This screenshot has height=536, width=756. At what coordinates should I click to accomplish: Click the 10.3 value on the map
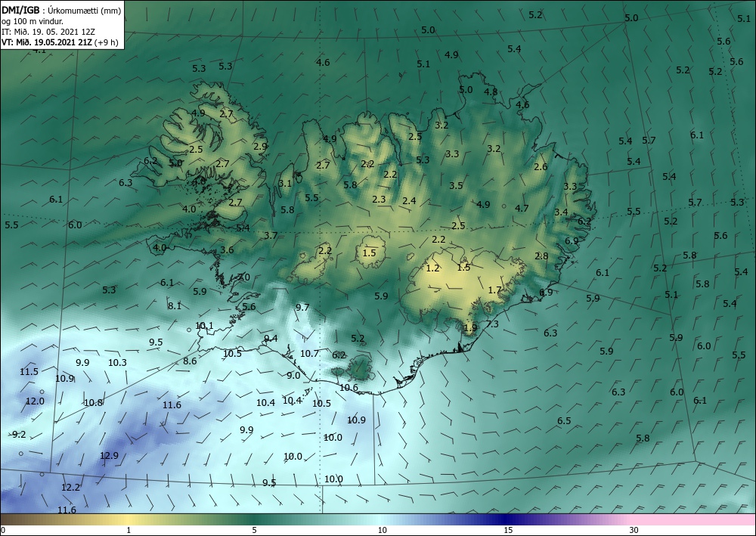pyautogui.click(x=117, y=362)
